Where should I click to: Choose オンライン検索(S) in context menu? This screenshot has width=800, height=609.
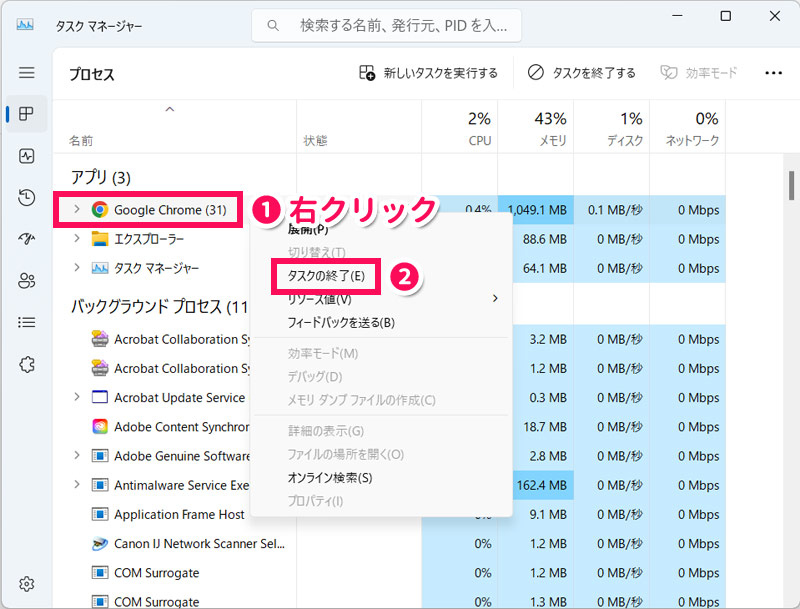[330, 478]
